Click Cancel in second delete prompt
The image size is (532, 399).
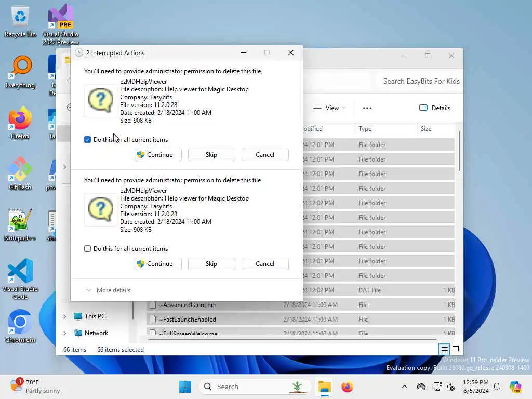[x=265, y=264]
